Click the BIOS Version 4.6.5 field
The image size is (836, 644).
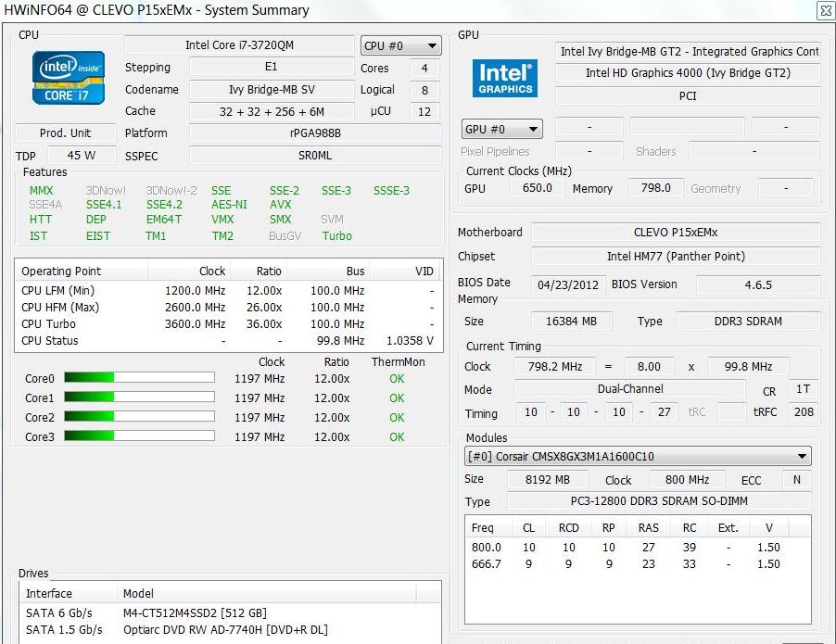tap(757, 284)
